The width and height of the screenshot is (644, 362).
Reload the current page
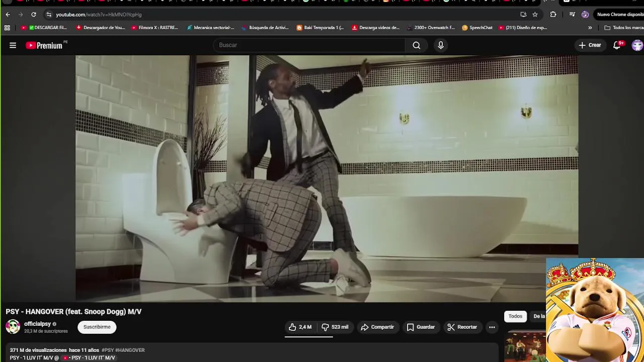tap(34, 15)
